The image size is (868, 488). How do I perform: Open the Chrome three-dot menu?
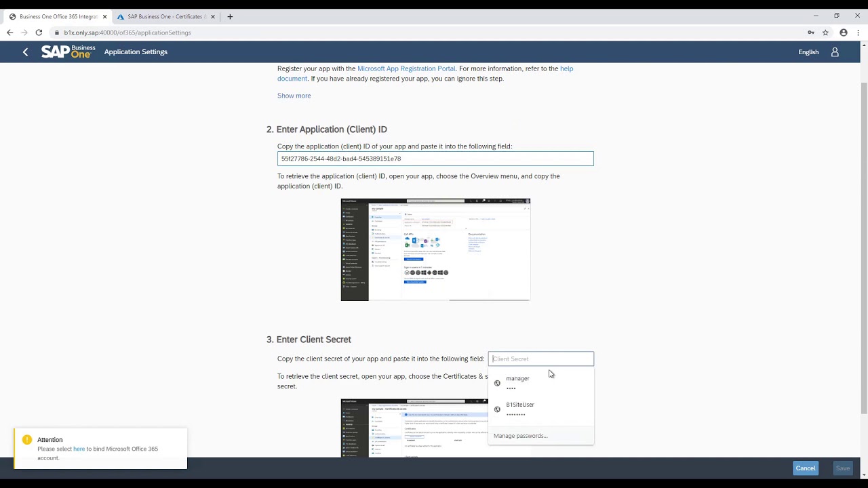[x=859, y=33]
